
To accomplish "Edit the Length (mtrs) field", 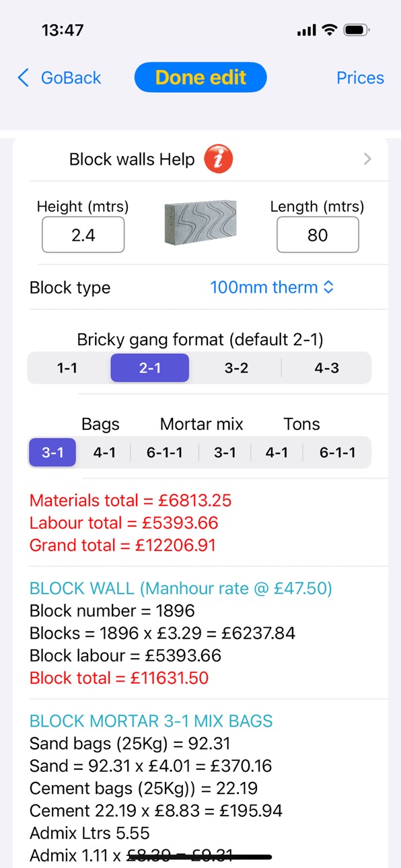I will tap(318, 235).
